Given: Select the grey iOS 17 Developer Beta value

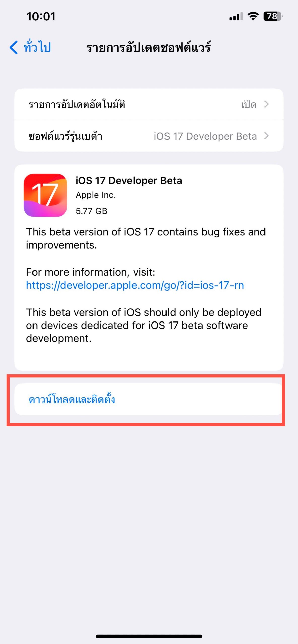Looking at the screenshot, I should (x=205, y=136).
